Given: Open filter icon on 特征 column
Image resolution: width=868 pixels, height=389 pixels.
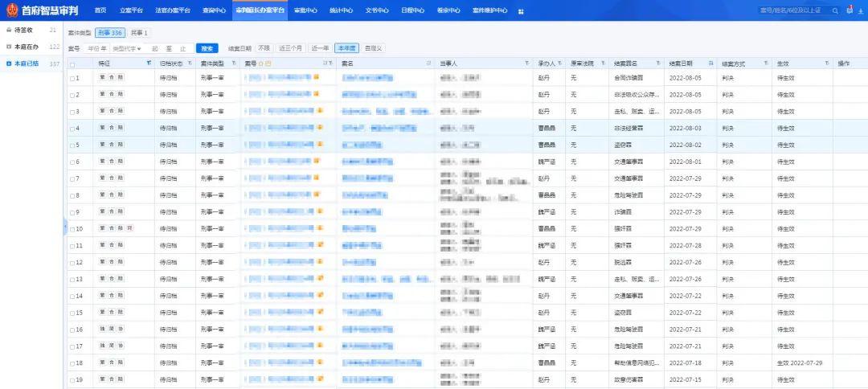Looking at the screenshot, I should coord(149,63).
